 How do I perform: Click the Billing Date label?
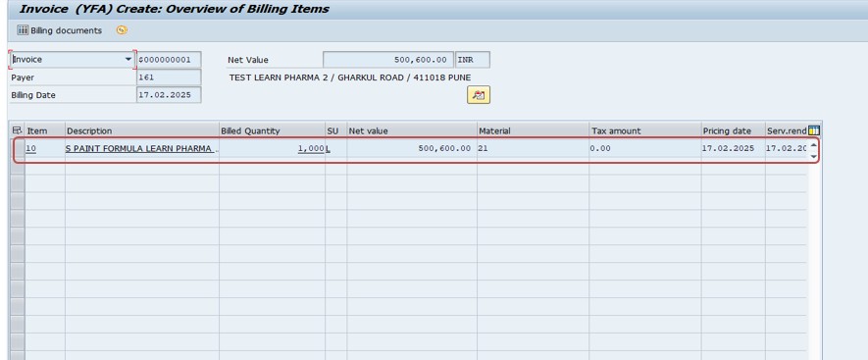click(x=33, y=95)
